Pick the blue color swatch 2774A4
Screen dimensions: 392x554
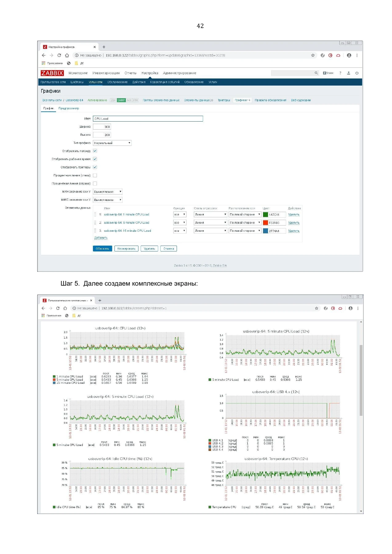(x=266, y=231)
